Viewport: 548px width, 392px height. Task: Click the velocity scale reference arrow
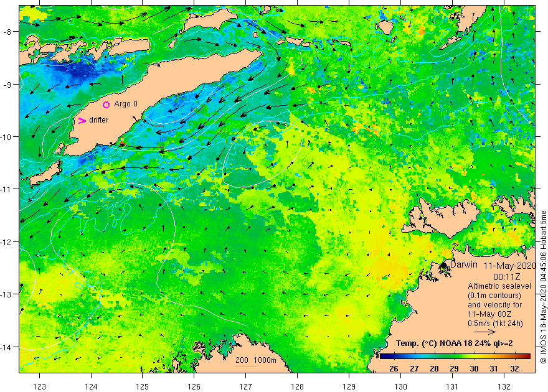(485, 332)
